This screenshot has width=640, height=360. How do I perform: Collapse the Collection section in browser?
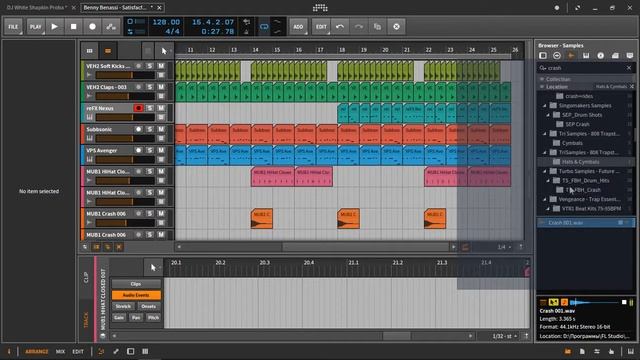coord(542,79)
